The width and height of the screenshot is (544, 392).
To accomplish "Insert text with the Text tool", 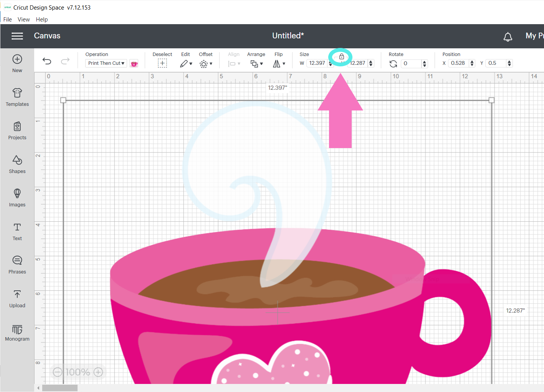I will (17, 232).
